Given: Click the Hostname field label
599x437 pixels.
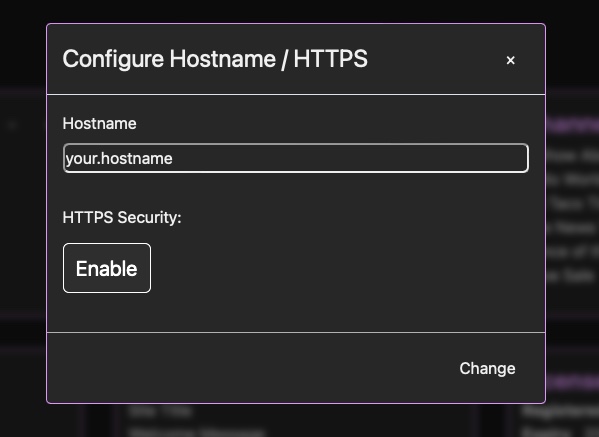Looking at the screenshot, I should point(99,123).
